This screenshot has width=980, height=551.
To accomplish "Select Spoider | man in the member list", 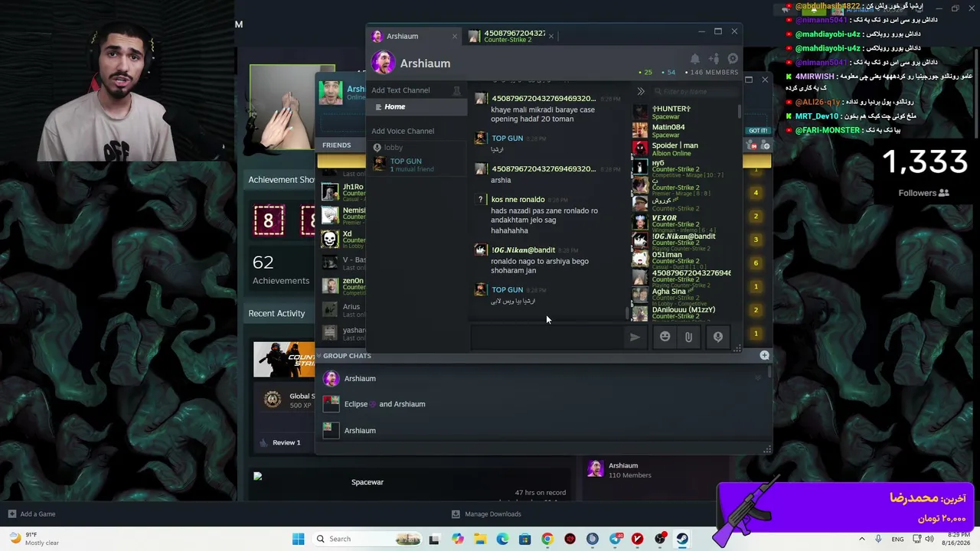I will tap(681, 149).
